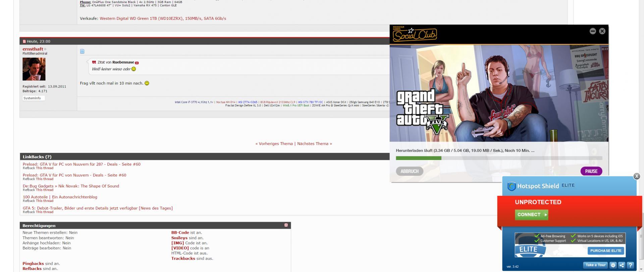Connect Hotspot Shield VPN
644x272 pixels.
click(x=531, y=215)
